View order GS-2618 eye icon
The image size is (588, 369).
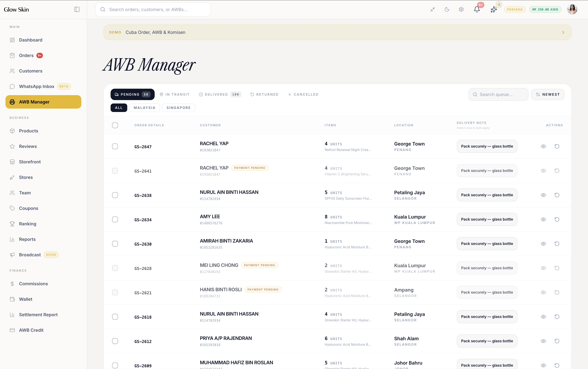click(x=543, y=317)
